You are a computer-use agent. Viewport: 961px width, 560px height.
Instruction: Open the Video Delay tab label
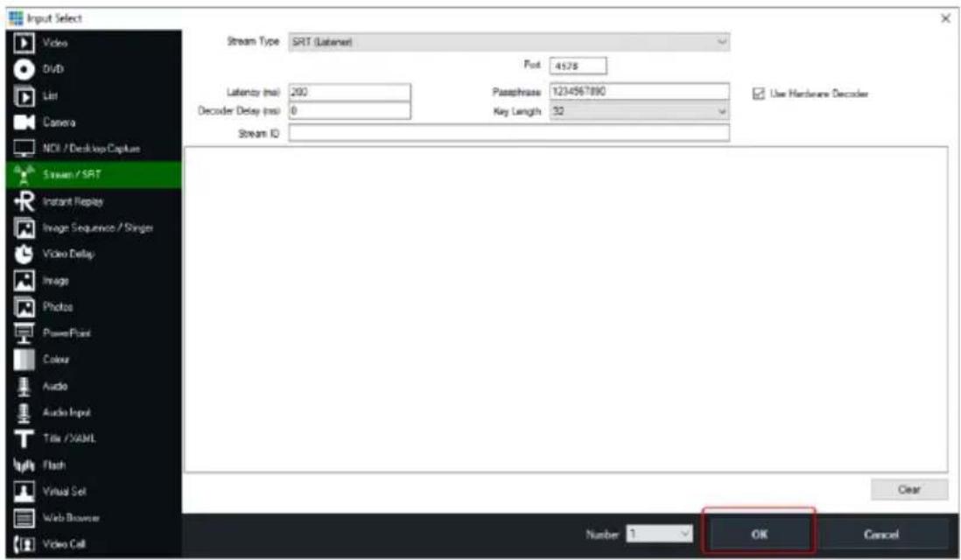(x=68, y=255)
